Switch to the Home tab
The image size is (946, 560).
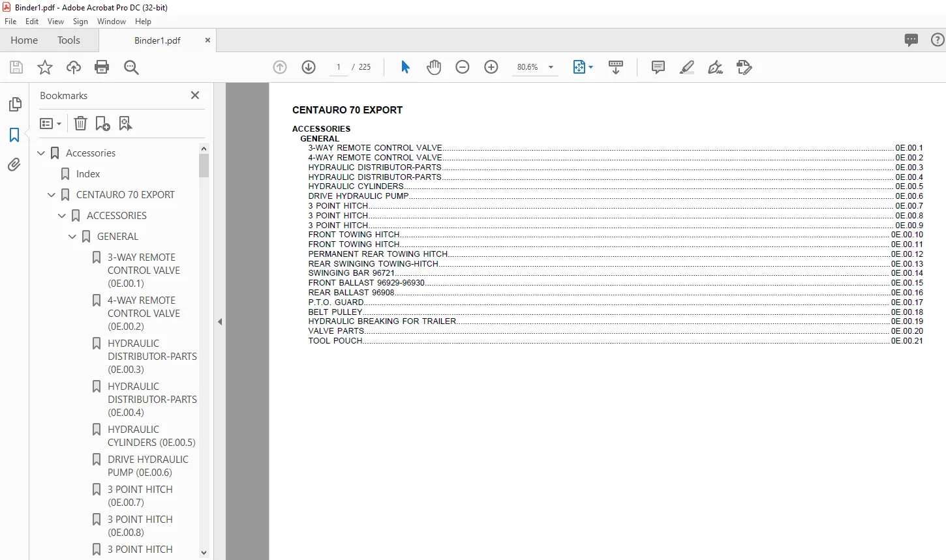click(x=24, y=40)
